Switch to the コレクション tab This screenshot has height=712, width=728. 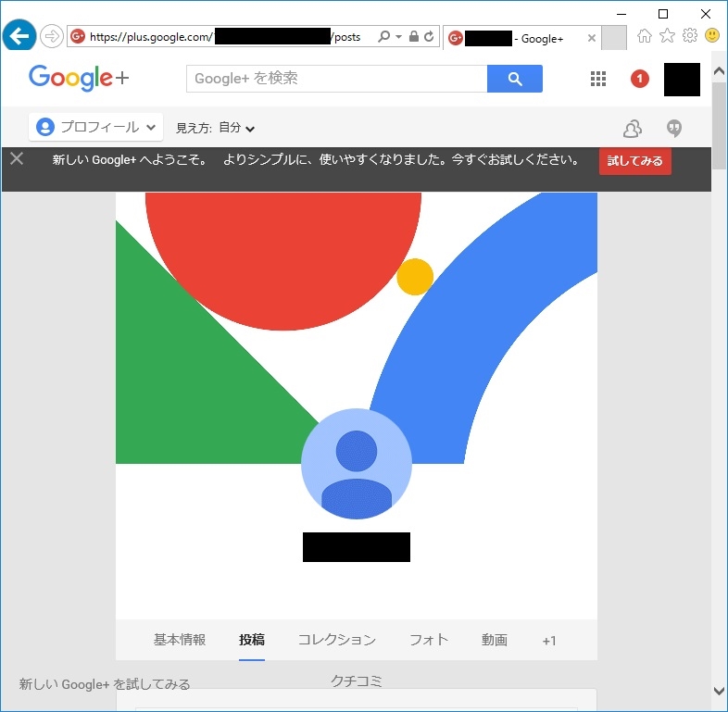pyautogui.click(x=337, y=640)
